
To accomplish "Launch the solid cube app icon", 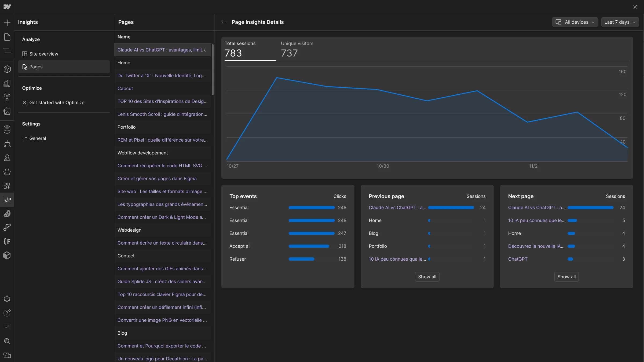I will click(x=7, y=255).
